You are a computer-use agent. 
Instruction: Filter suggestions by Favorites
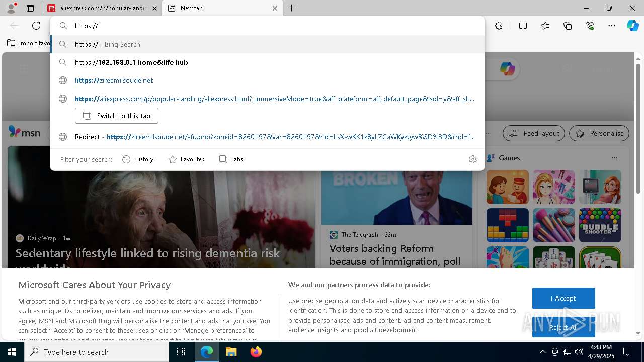[x=186, y=159]
